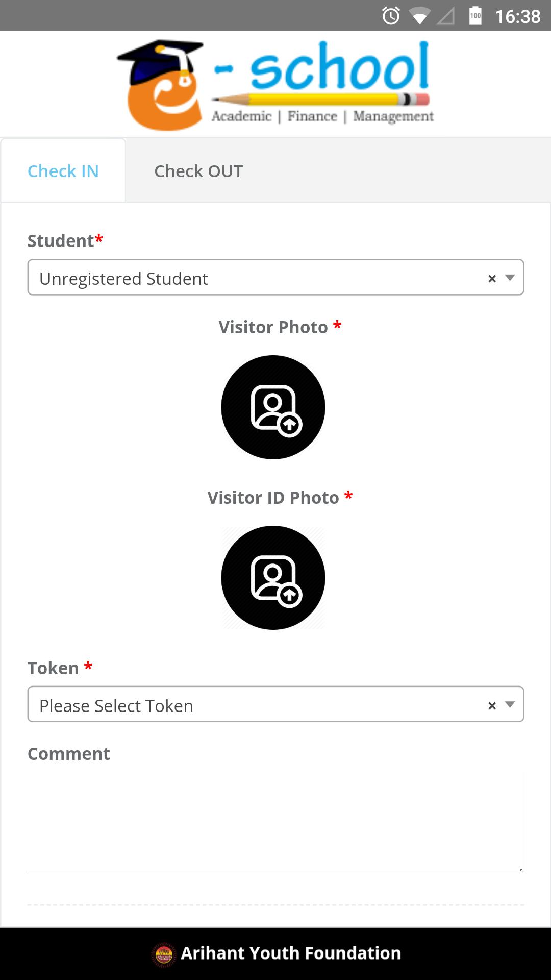Tap the Visitor ID Photo upload icon
Image resolution: width=551 pixels, height=980 pixels.
pos(273,577)
